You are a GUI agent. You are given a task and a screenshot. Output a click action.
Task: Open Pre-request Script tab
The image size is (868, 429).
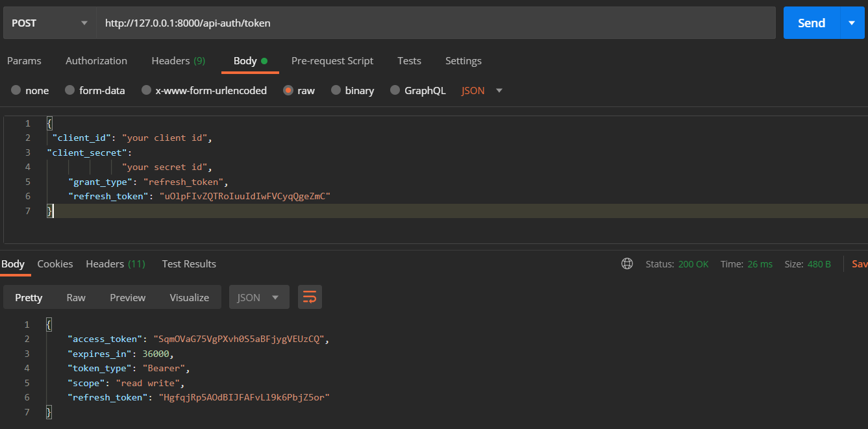332,61
